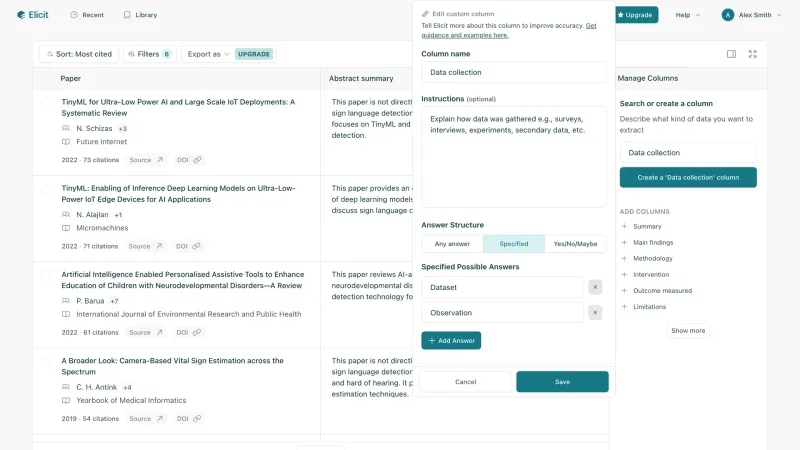
Task: Remove the Observation possible answer
Action: 595,313
